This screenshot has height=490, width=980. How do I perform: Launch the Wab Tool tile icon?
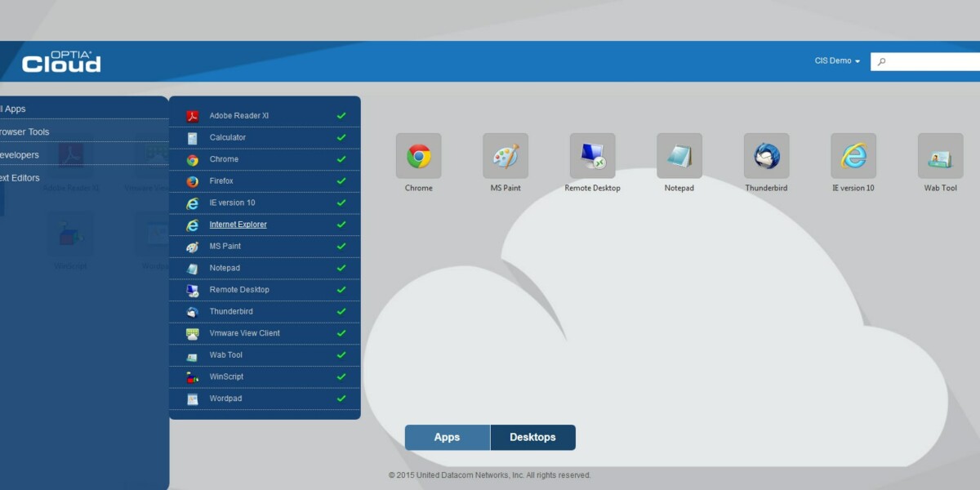(x=941, y=156)
